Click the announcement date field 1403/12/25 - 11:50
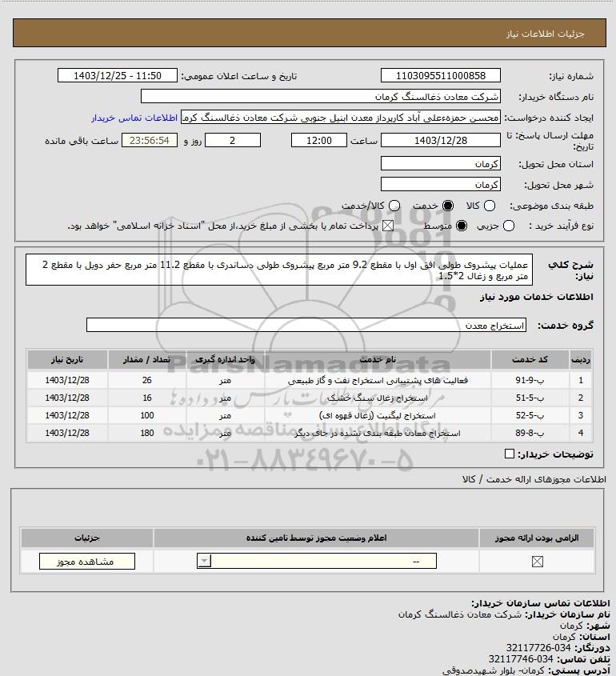The width and height of the screenshot is (616, 676). [x=118, y=75]
